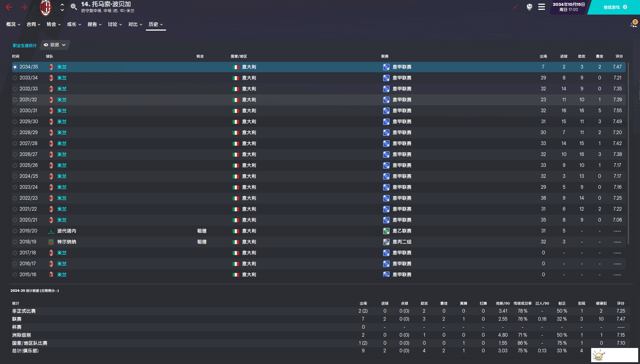Open the 概况 menu
The image size is (640, 364).
[13, 24]
